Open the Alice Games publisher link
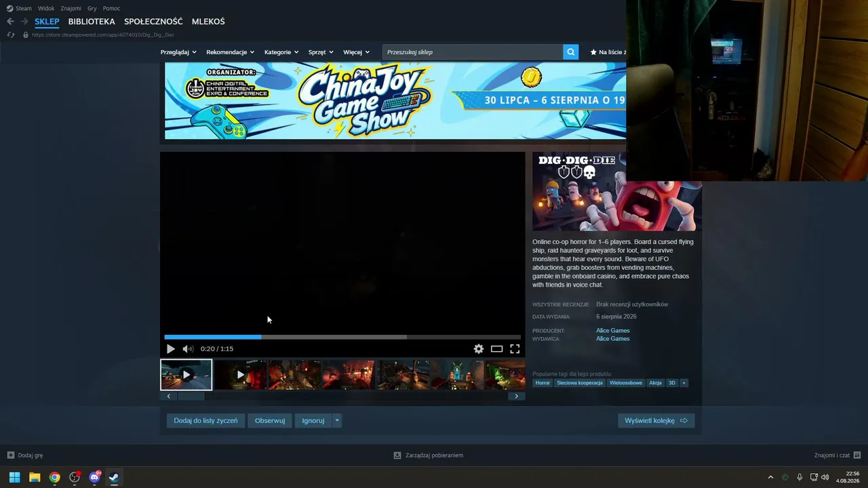 pos(613,339)
